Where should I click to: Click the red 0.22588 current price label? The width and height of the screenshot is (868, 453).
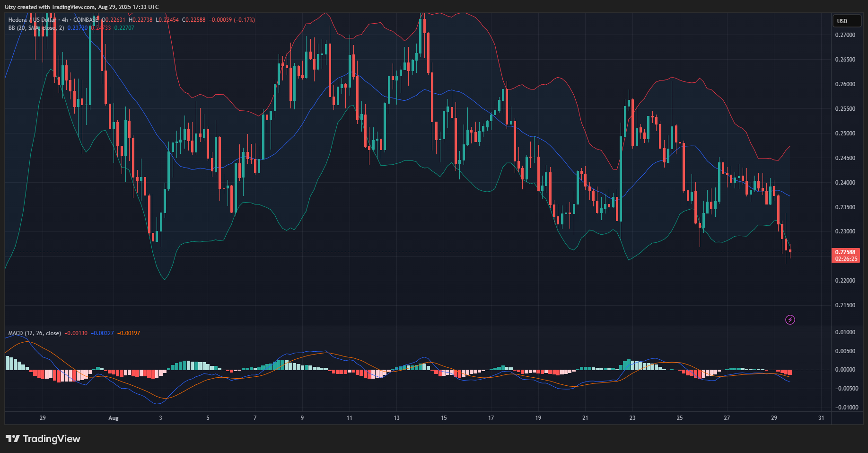[845, 252]
